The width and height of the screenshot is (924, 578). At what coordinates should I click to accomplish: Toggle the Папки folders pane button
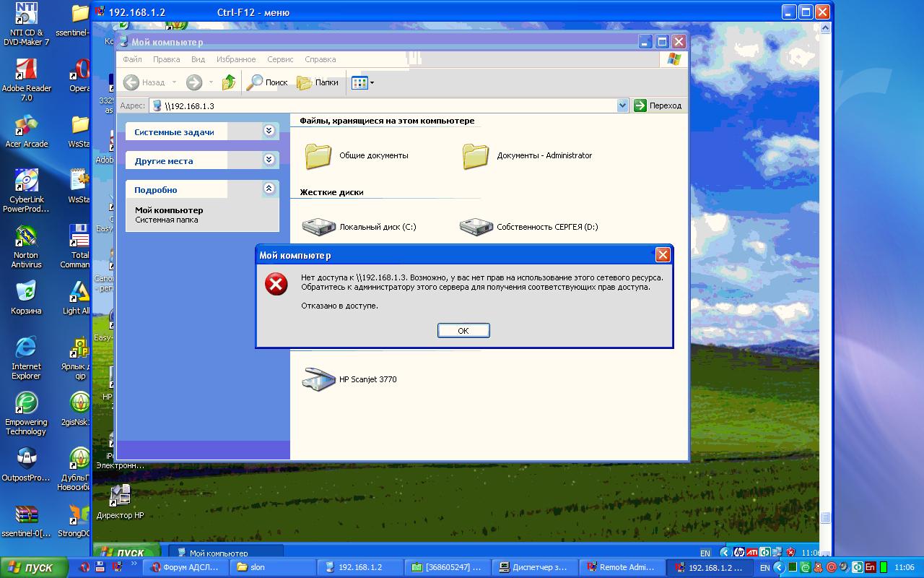click(x=318, y=82)
